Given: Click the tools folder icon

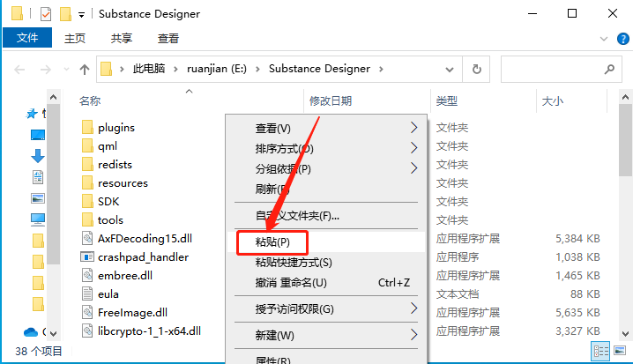Looking at the screenshot, I should tap(87, 220).
